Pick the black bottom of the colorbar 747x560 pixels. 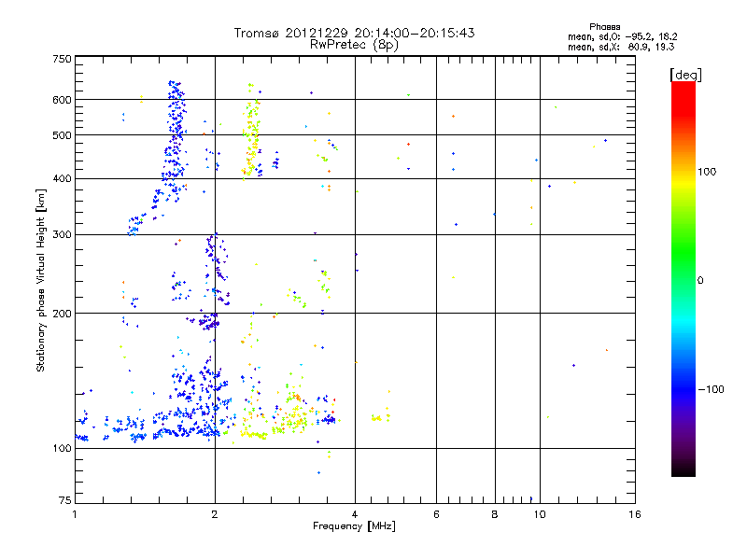point(684,470)
